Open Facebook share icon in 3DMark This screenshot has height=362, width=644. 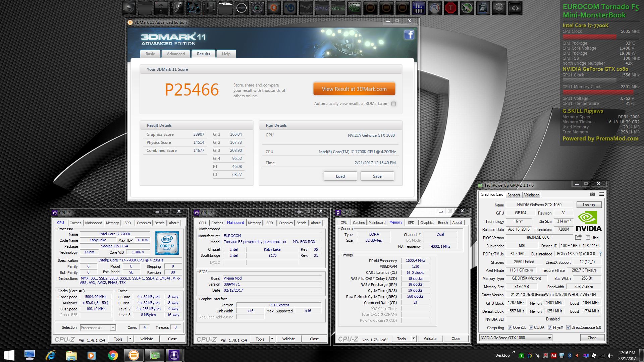point(409,35)
